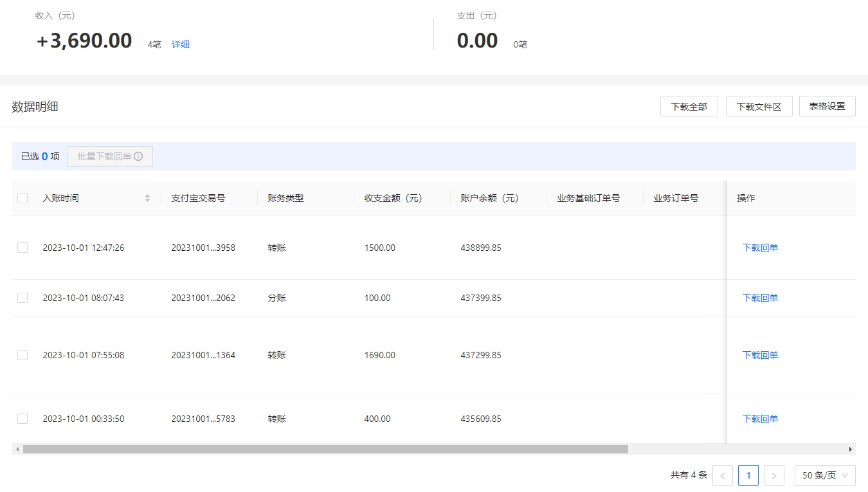This screenshot has width=868, height=492.
Task: Click 下载回单 for the 400.00 transaction
Action: (x=760, y=419)
